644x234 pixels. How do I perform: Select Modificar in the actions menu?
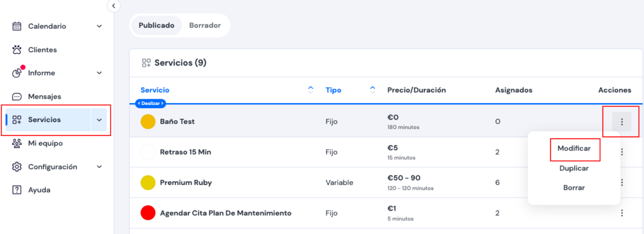574,148
